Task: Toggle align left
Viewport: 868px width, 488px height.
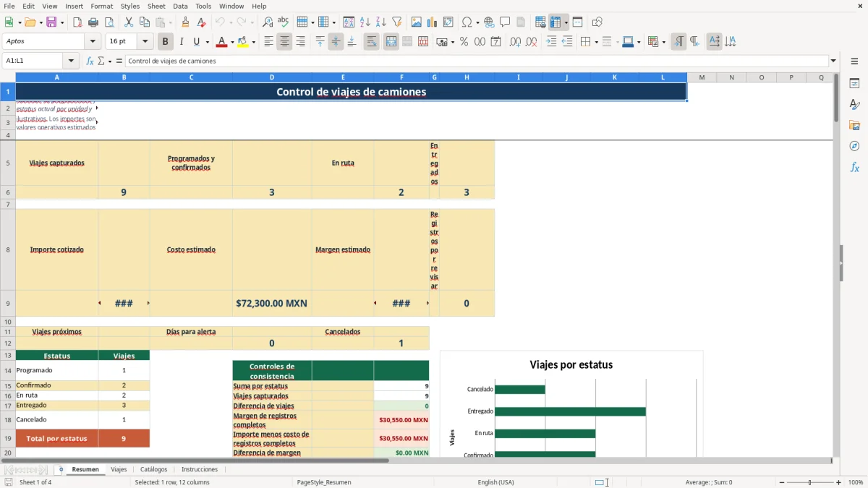Action: 269,42
